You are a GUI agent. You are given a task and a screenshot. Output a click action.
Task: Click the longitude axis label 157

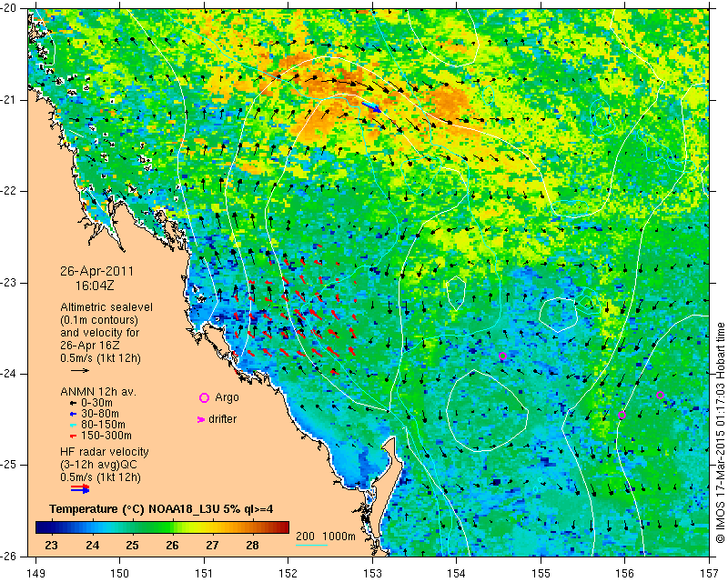[710, 574]
